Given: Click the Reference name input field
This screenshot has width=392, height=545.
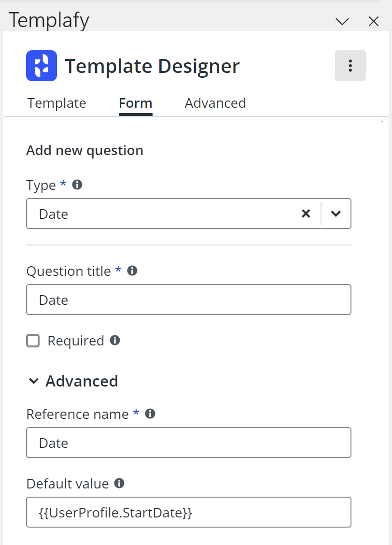Looking at the screenshot, I should pyautogui.click(x=189, y=443).
